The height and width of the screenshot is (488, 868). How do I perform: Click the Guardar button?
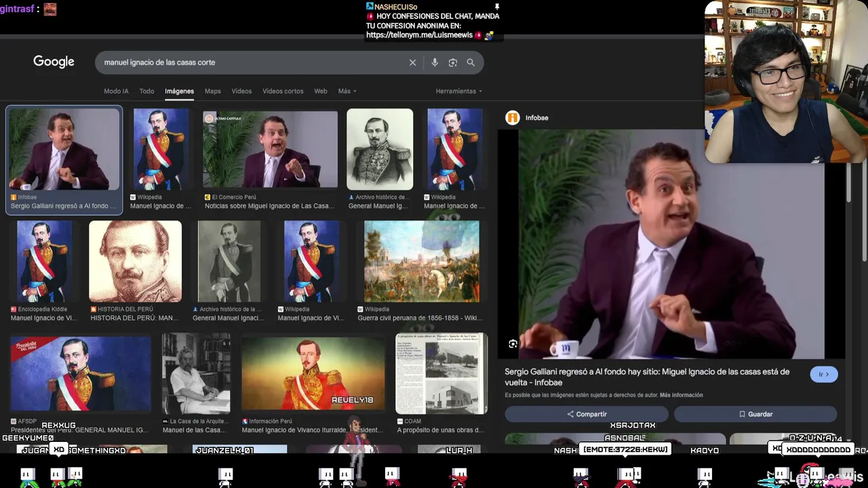click(755, 414)
